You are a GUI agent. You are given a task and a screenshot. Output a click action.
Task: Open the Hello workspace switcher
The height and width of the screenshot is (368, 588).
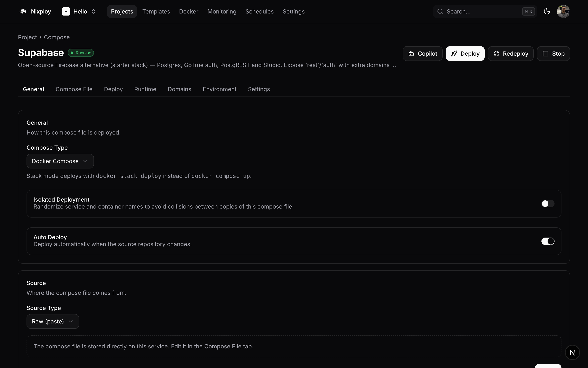click(x=79, y=11)
